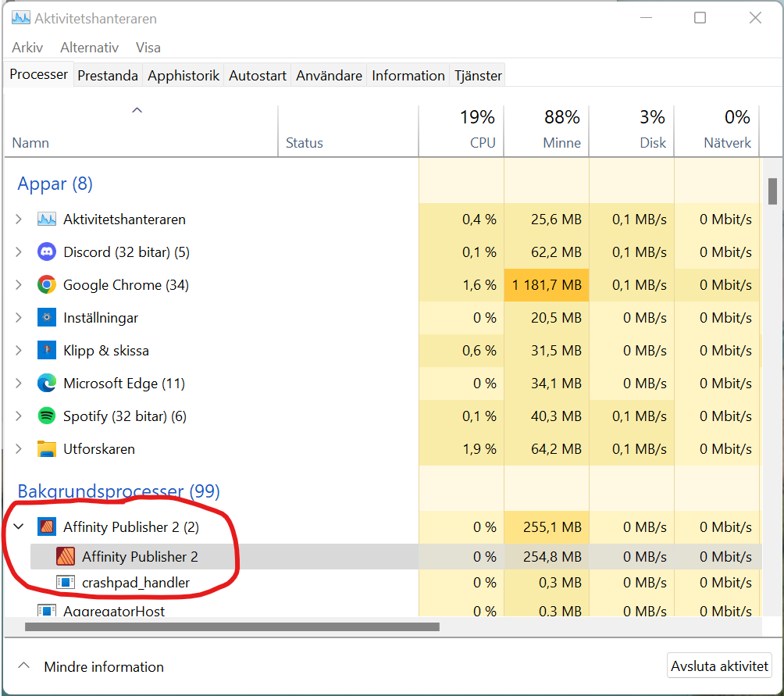Image resolution: width=784 pixels, height=696 pixels.
Task: Click the Bakgrundsprocesser (99) group heading
Action: coord(119,491)
